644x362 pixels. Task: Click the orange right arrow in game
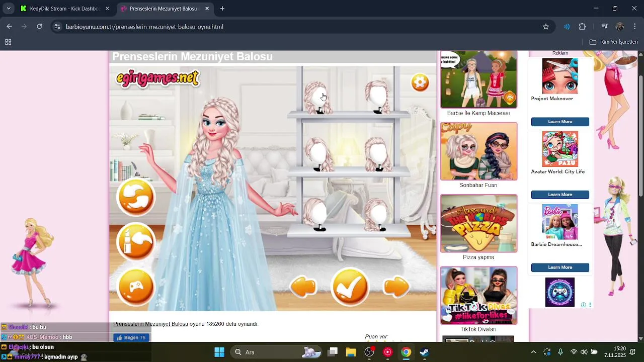[396, 287]
